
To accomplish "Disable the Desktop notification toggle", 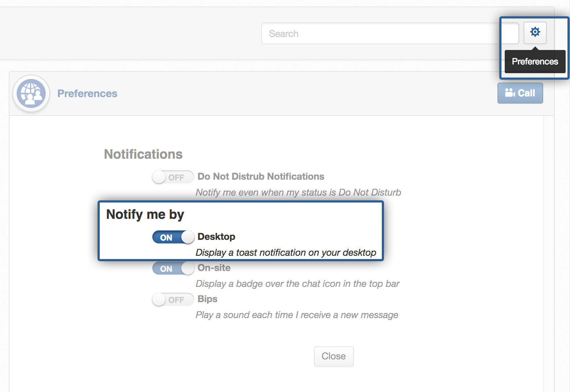I will pos(173,237).
